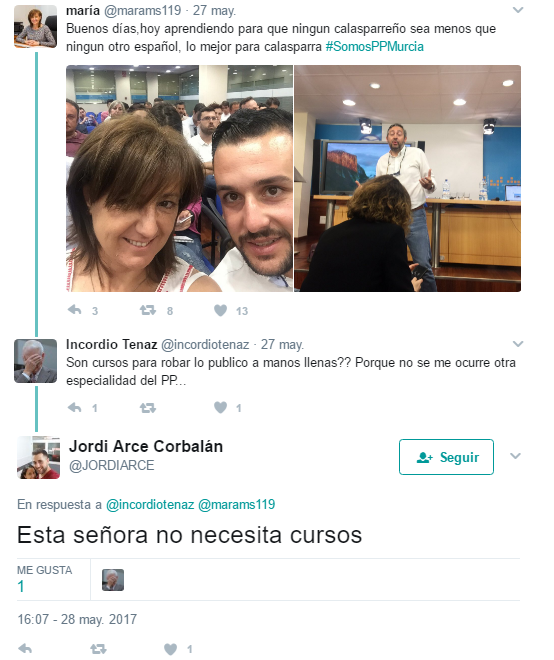554x660 pixels.
Task: Retweet Jordi Arce Corbalán's tweet
Action: click(x=99, y=649)
